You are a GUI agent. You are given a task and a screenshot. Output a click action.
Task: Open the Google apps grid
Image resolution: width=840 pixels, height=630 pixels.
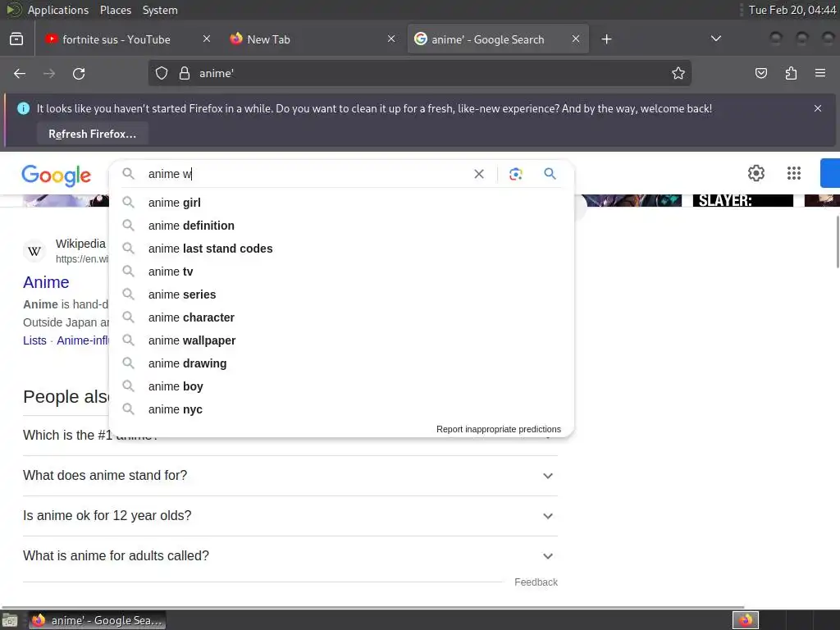(x=794, y=173)
